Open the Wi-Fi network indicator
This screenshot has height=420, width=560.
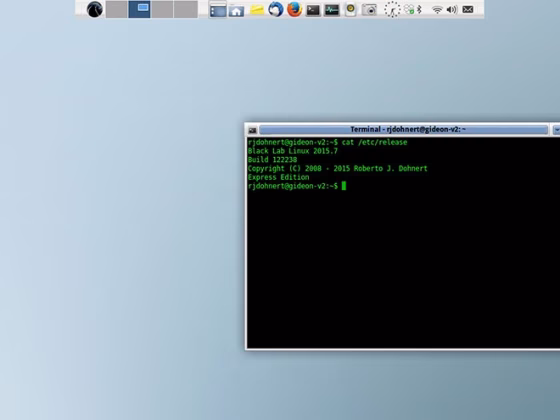click(x=437, y=10)
